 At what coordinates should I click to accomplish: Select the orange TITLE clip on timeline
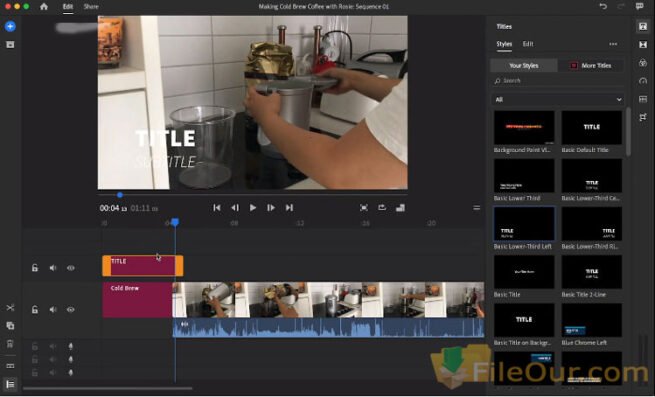pyautogui.click(x=143, y=266)
